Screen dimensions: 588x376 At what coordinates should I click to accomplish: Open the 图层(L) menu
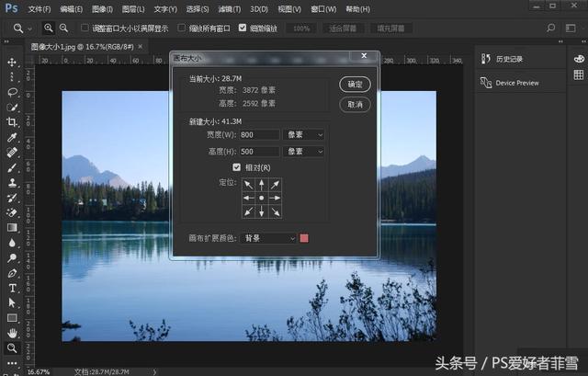pos(133,9)
